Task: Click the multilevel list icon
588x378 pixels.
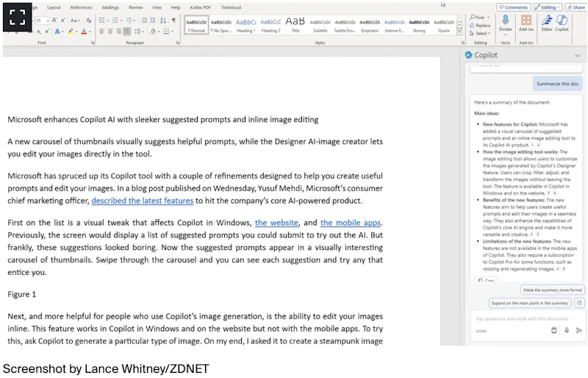Action: tap(129, 21)
